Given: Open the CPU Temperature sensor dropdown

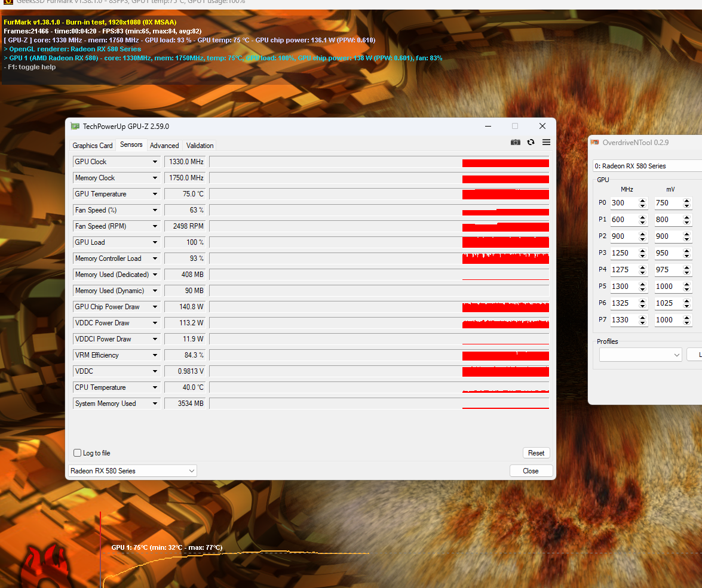Looking at the screenshot, I should tap(155, 387).
